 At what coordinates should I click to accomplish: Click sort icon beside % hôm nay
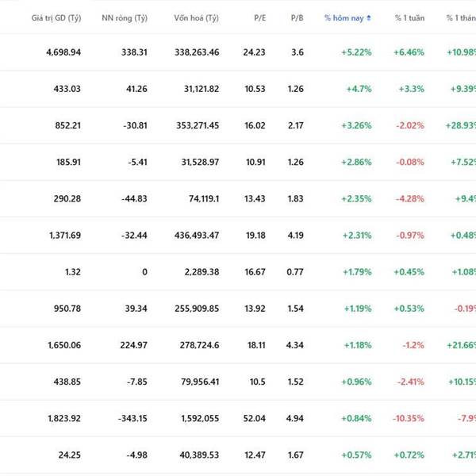368,17
